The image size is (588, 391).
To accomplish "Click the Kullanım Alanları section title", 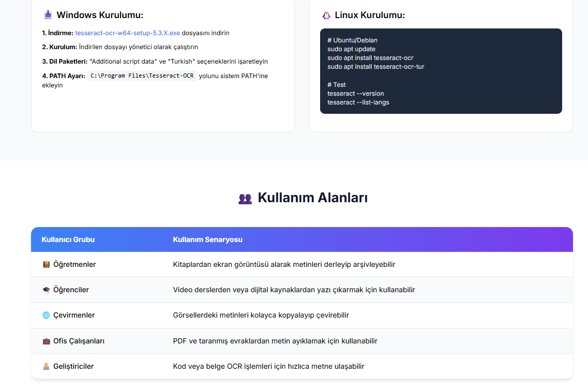I will (312, 198).
